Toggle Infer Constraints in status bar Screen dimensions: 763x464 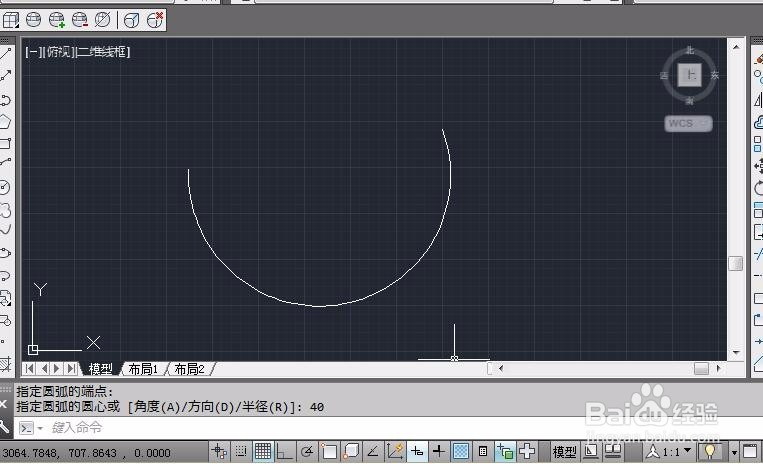coord(219,452)
